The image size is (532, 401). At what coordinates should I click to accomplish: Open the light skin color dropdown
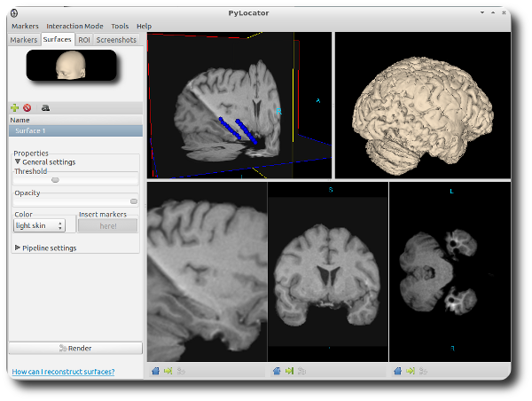(39, 226)
